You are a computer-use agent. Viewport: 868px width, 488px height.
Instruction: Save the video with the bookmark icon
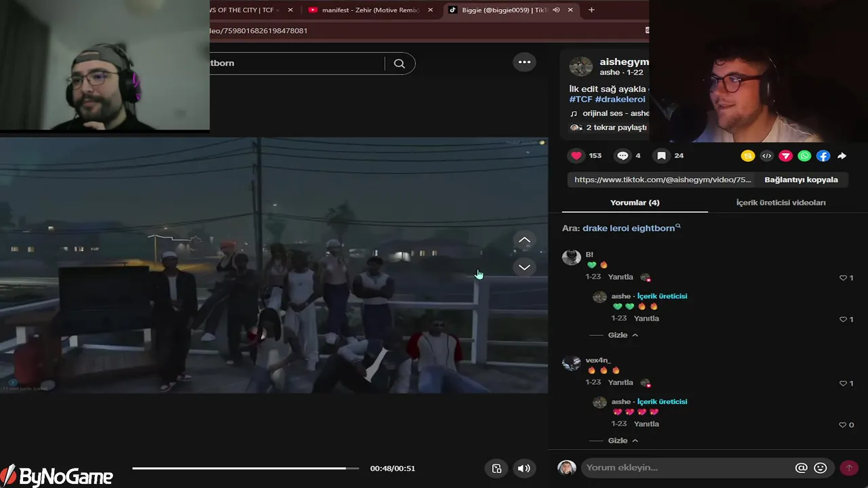661,156
